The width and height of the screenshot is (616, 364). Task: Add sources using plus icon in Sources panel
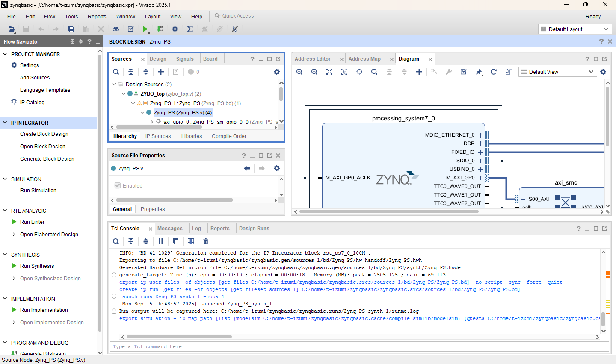click(161, 72)
